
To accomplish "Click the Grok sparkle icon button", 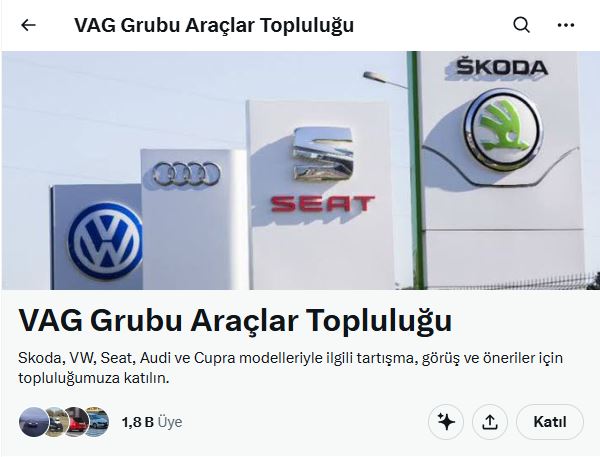I will point(446,422).
